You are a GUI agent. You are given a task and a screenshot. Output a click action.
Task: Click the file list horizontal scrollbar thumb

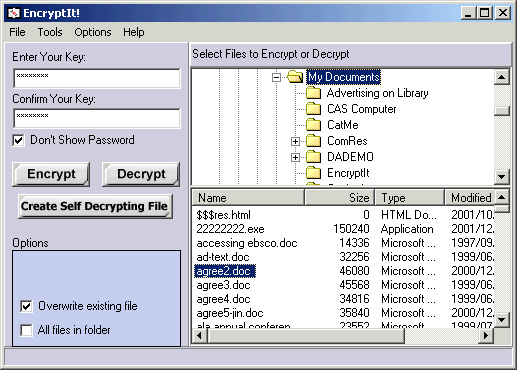coord(306,336)
